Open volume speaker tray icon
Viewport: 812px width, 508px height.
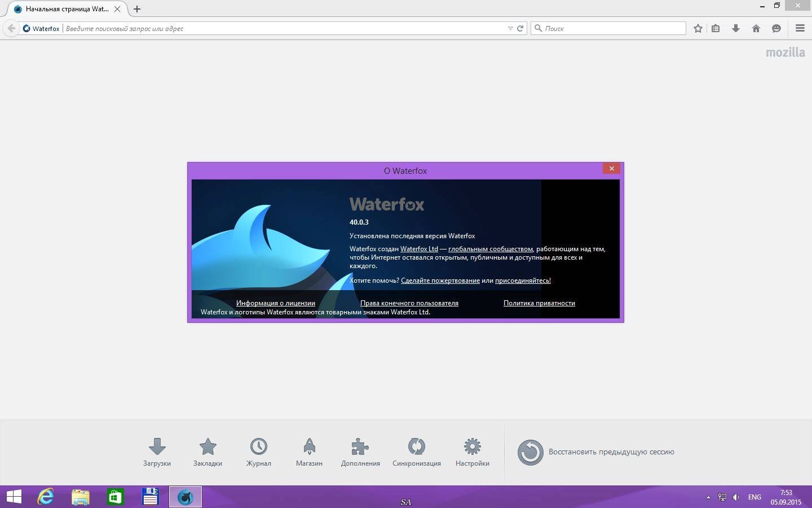pyautogui.click(x=736, y=497)
